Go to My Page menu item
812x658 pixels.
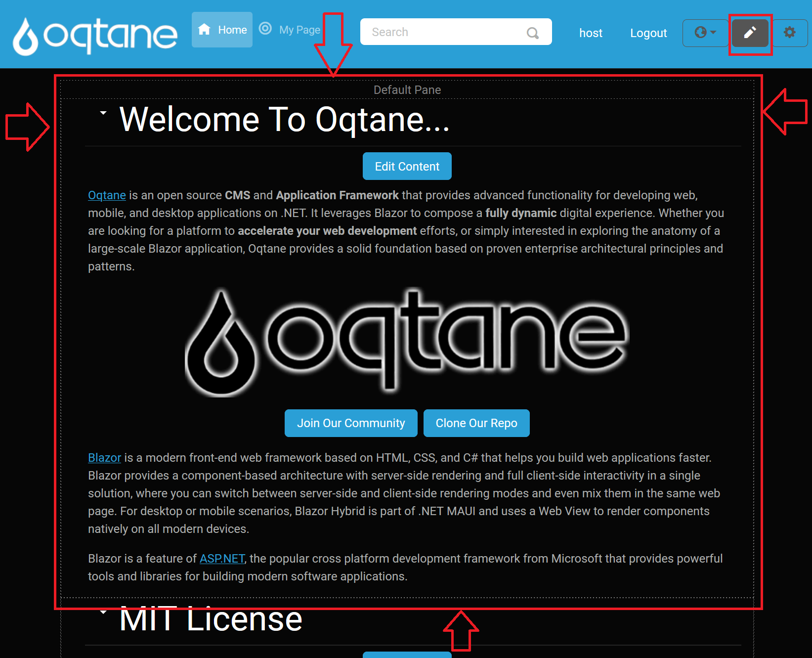tap(290, 30)
